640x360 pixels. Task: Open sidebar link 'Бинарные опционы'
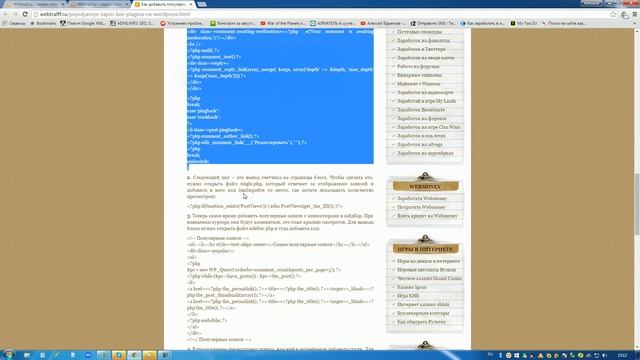click(419, 75)
